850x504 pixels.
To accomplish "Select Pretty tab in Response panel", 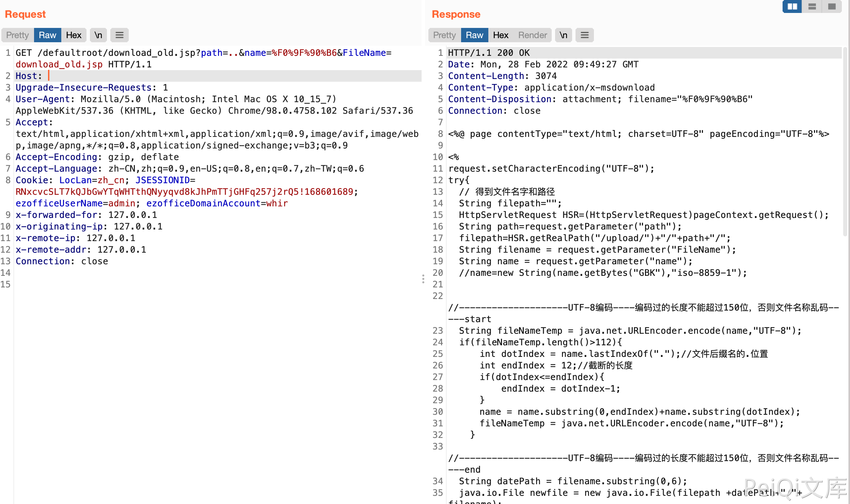I will point(444,35).
